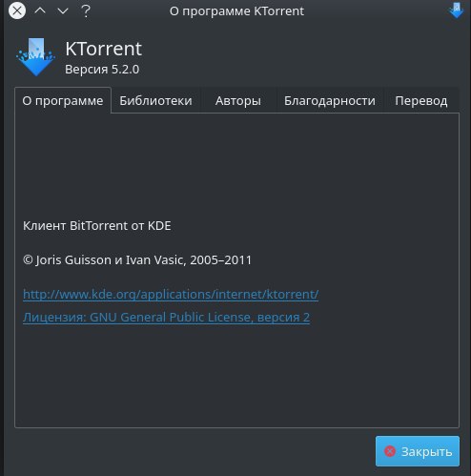
Task: Click the red cross icon inside Закрыть button
Action: coord(390,451)
